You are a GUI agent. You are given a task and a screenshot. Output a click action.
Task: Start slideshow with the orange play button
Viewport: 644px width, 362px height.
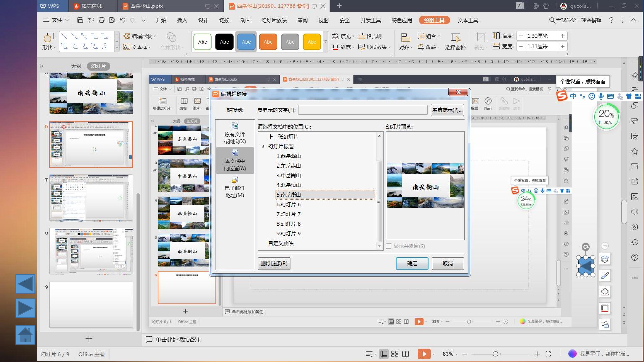(x=424, y=354)
